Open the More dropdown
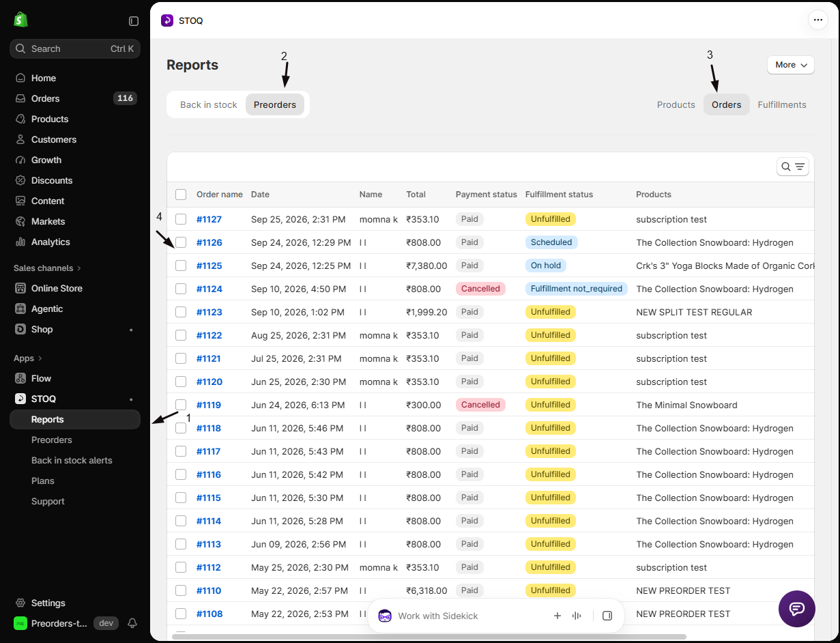Image resolution: width=840 pixels, height=643 pixels. 791,65
